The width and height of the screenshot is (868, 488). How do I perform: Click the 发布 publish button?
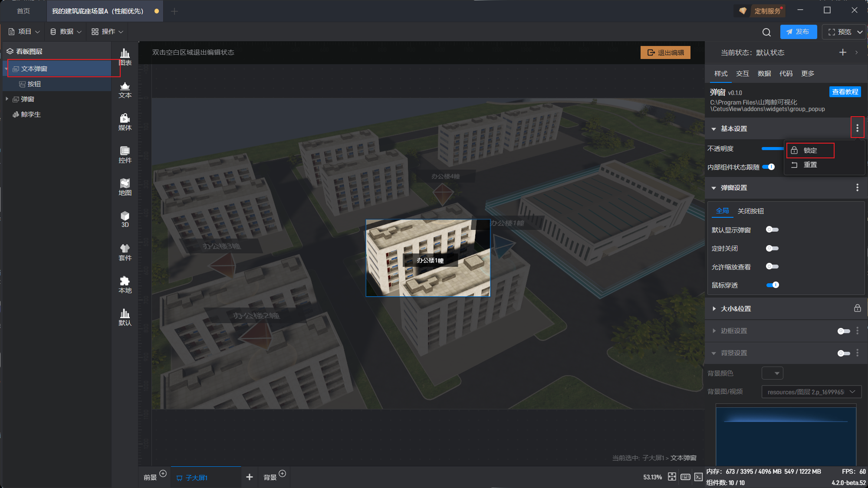coord(798,32)
